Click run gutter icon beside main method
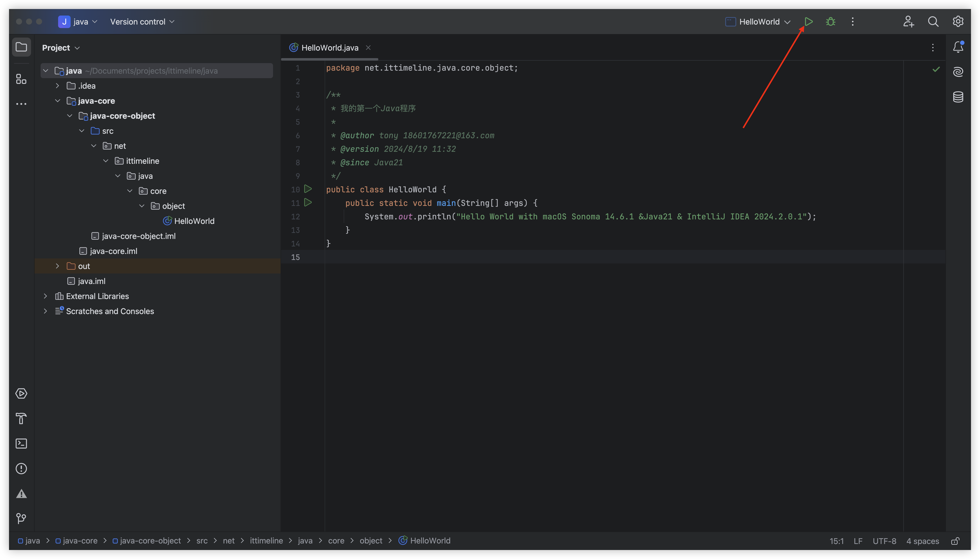The width and height of the screenshot is (980, 559). [x=308, y=202]
